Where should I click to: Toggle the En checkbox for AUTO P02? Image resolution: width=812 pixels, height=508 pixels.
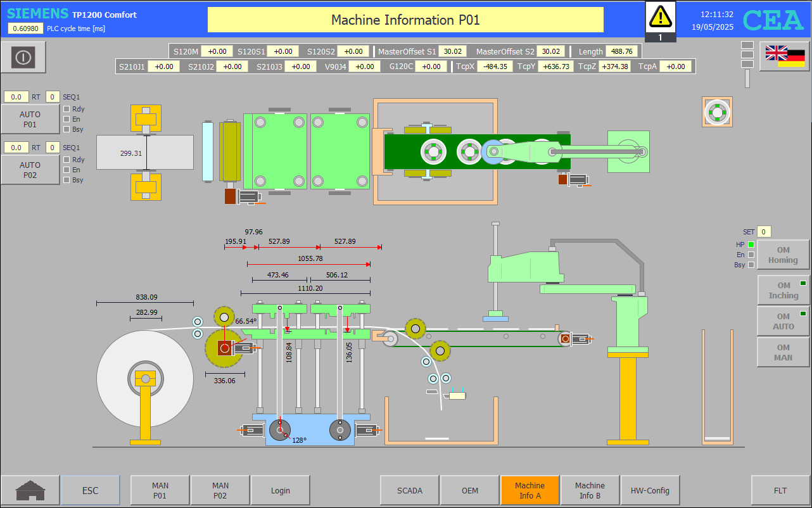(67, 170)
